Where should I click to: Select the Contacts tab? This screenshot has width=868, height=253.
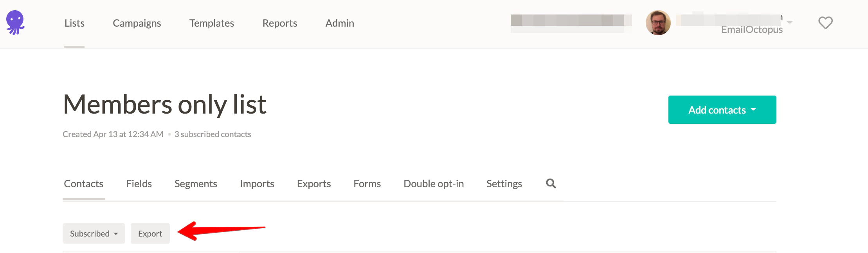pyautogui.click(x=84, y=184)
